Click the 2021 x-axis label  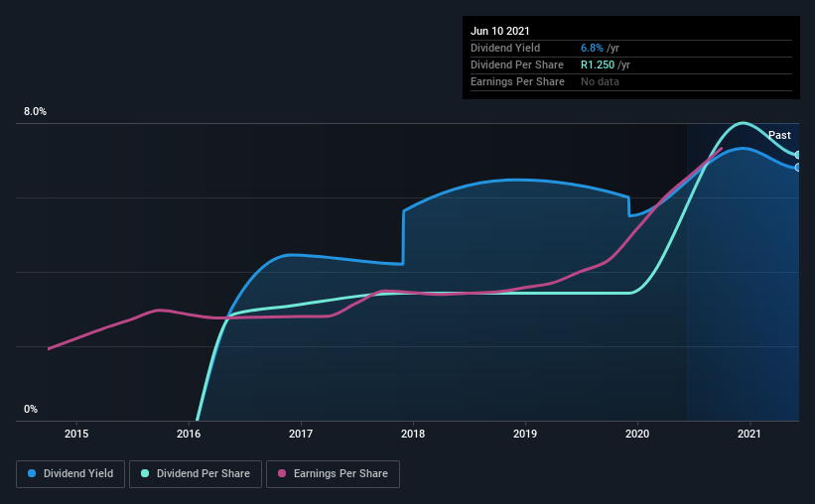point(749,434)
